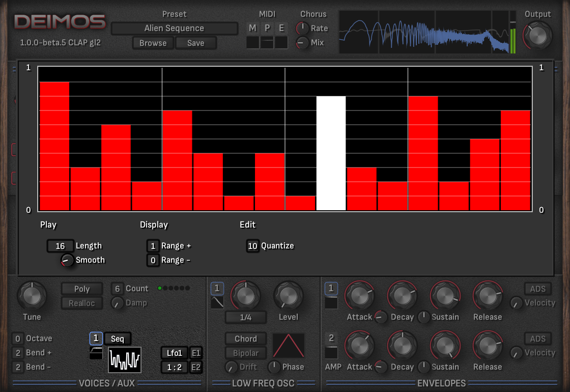Click the Tune knob

(x=32, y=296)
